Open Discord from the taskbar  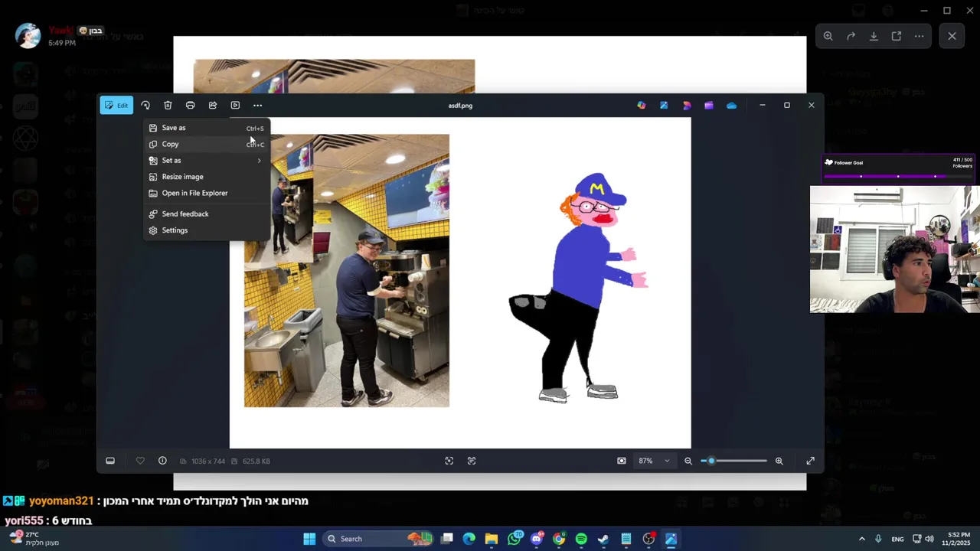tap(537, 539)
